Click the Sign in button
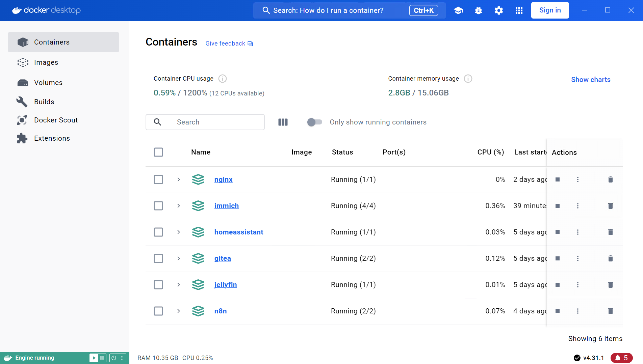Image resolution: width=643 pixels, height=364 pixels. point(550,10)
